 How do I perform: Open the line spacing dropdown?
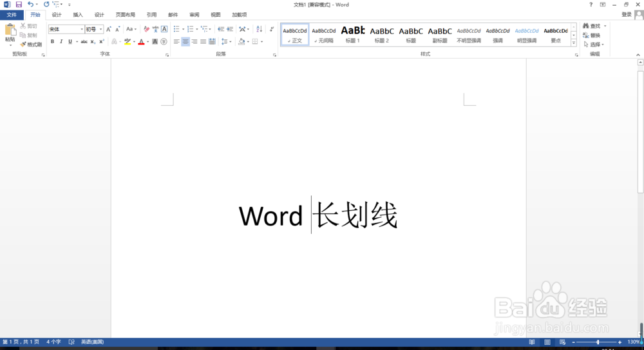point(226,41)
